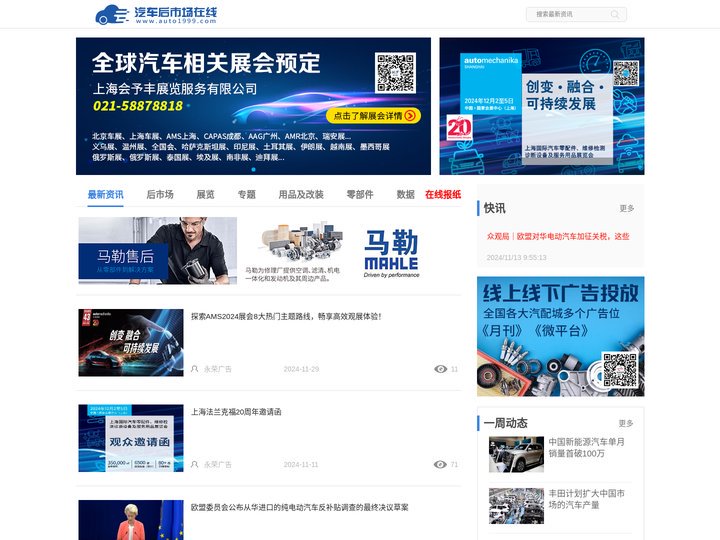Click the search magnifier icon
This screenshot has height=540, width=720.
pyautogui.click(x=615, y=14)
